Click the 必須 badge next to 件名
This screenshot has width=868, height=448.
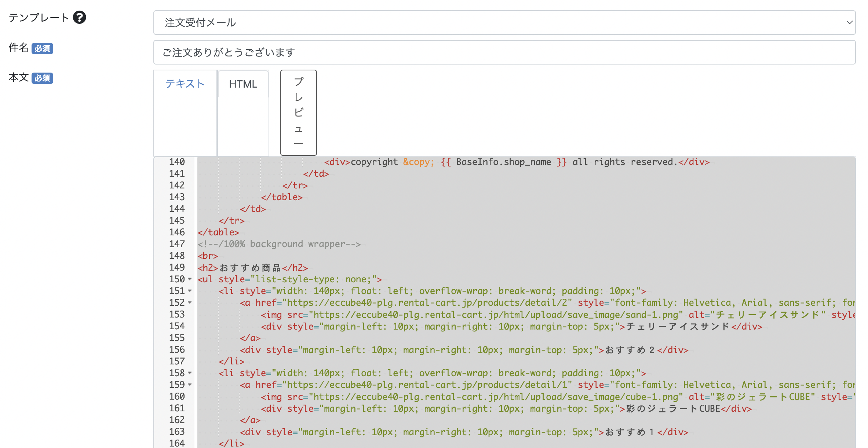pos(42,48)
